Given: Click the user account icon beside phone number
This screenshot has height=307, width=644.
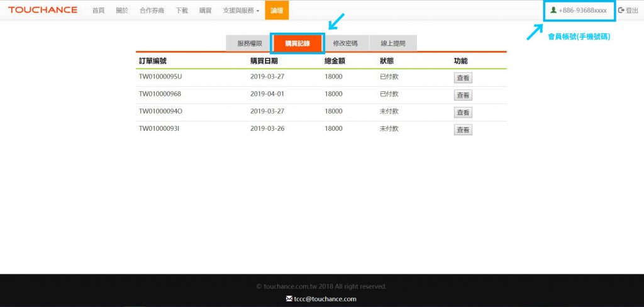Looking at the screenshot, I should pos(553,10).
